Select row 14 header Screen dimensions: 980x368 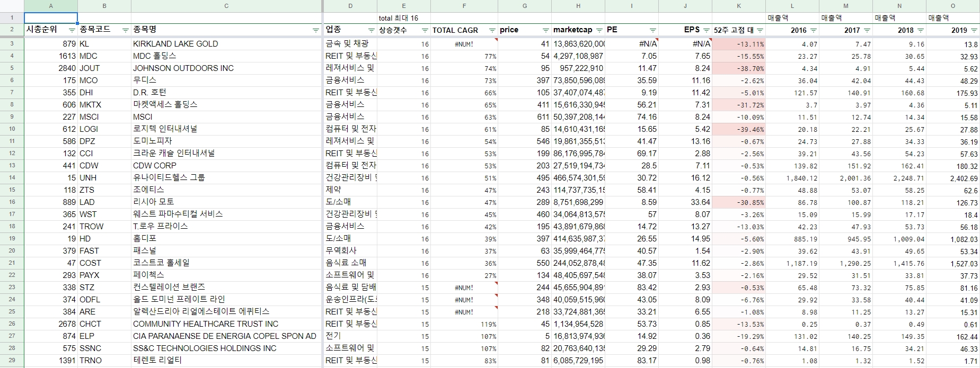pos(12,177)
